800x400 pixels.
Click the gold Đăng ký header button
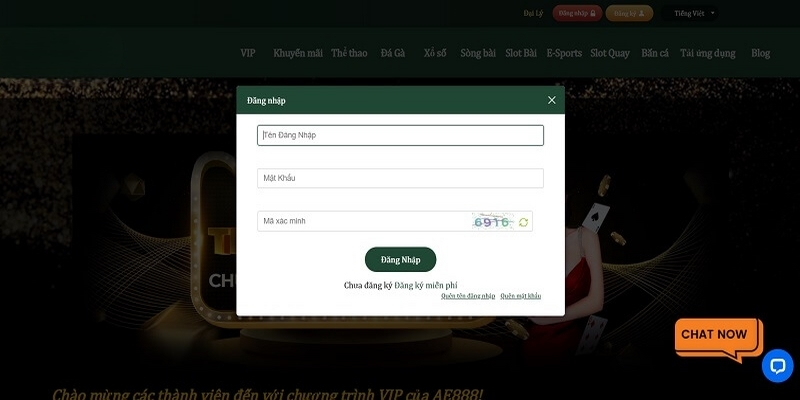pyautogui.click(x=629, y=13)
